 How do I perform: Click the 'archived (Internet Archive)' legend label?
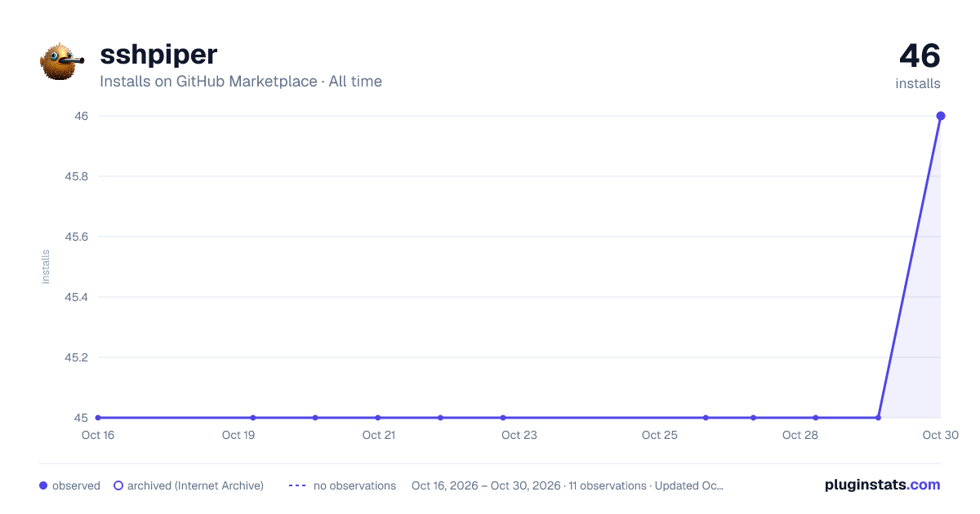[195, 485]
